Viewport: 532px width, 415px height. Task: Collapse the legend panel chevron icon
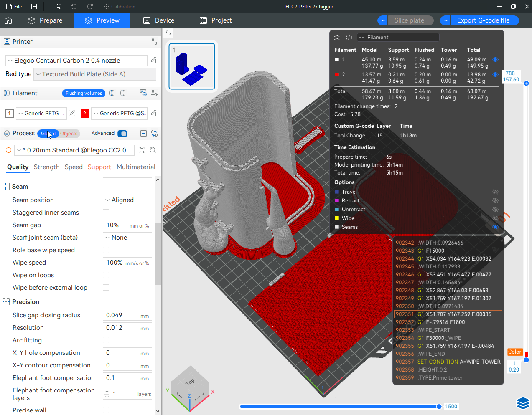tap(337, 38)
